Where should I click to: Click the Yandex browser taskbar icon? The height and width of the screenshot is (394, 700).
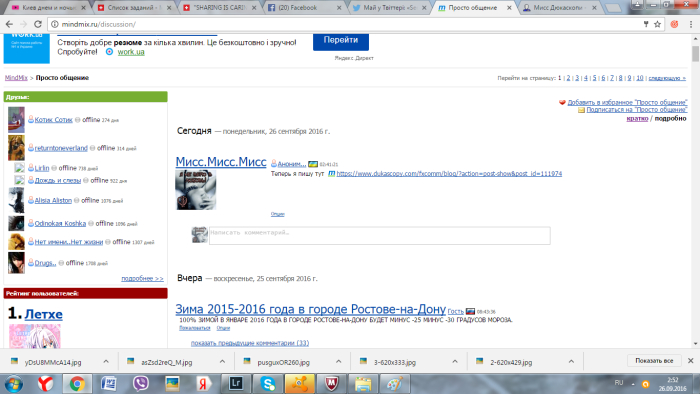point(46,383)
